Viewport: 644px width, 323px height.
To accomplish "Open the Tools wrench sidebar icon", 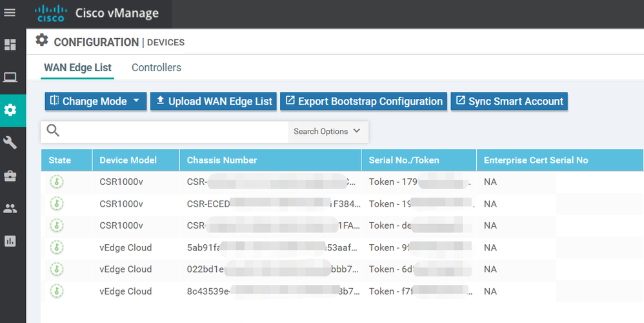I will (x=10, y=143).
